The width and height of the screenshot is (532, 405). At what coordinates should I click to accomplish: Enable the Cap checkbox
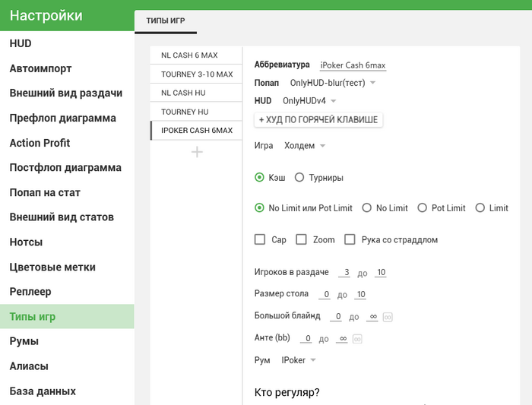pyautogui.click(x=260, y=239)
